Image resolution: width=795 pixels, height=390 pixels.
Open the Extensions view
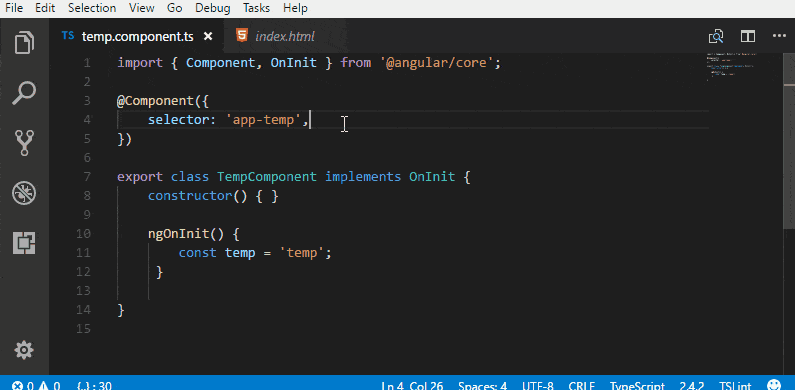(x=24, y=243)
